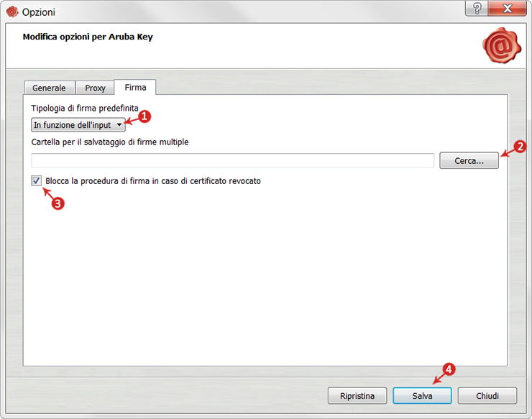Click the dropdown arrow next to In funzione dell'input
This screenshot has height=419, width=532.
(x=119, y=125)
